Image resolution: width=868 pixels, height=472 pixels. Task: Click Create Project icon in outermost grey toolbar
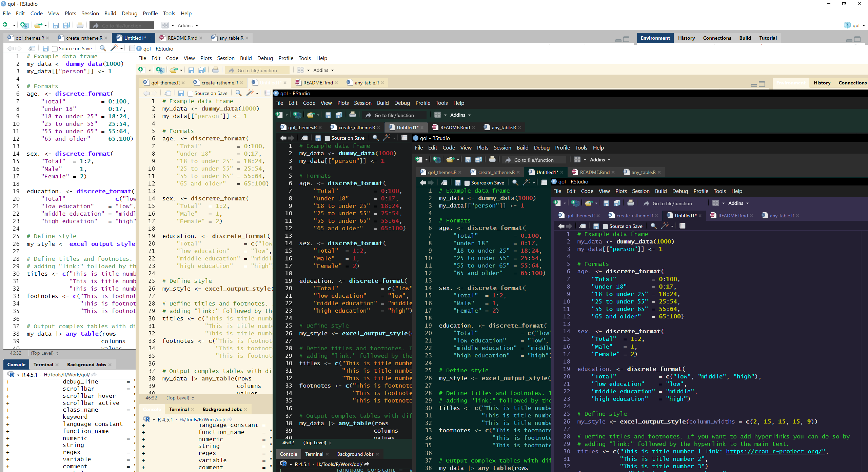tap(24, 25)
